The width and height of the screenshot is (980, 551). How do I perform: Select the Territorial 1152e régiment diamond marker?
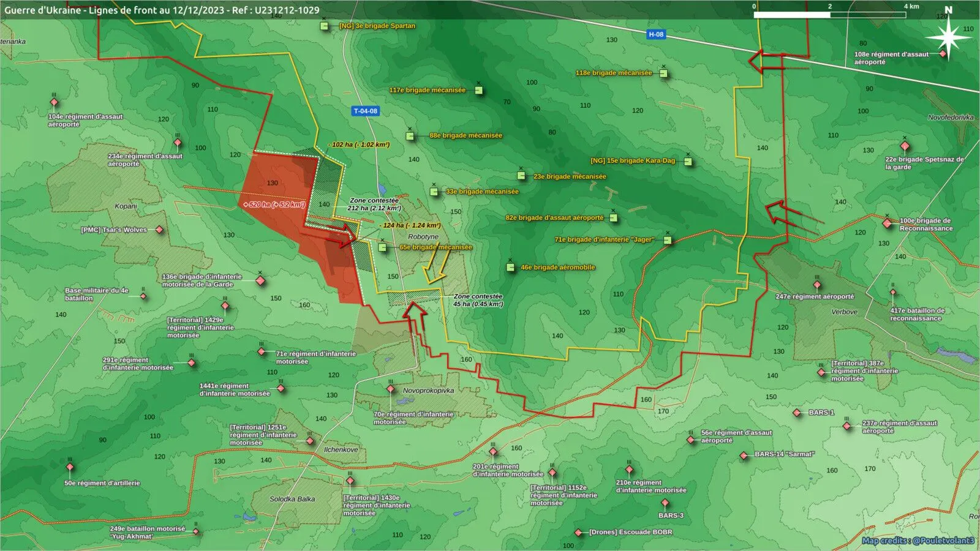coord(552,473)
